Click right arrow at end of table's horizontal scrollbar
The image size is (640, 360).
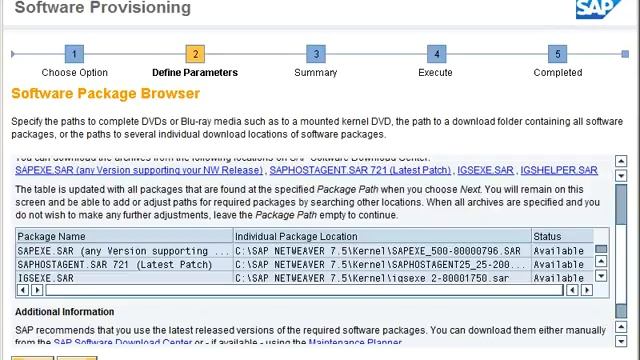coord(587,290)
